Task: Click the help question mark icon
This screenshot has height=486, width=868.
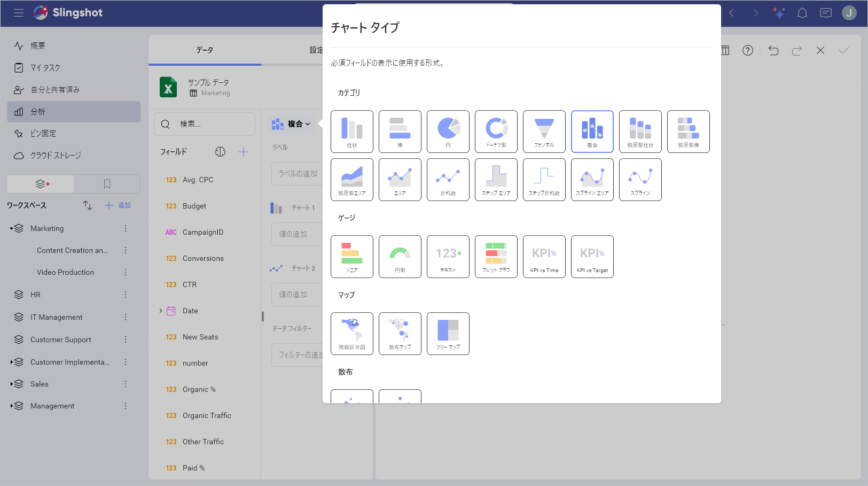Action: (748, 50)
